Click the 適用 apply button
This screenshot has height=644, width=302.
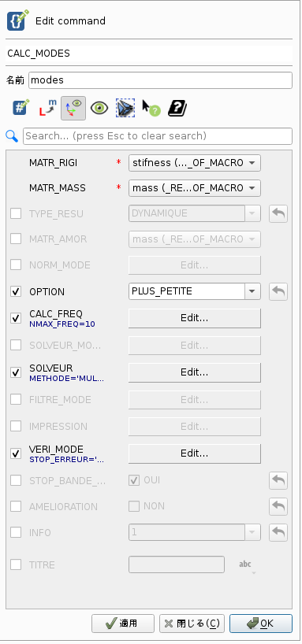click(122, 624)
